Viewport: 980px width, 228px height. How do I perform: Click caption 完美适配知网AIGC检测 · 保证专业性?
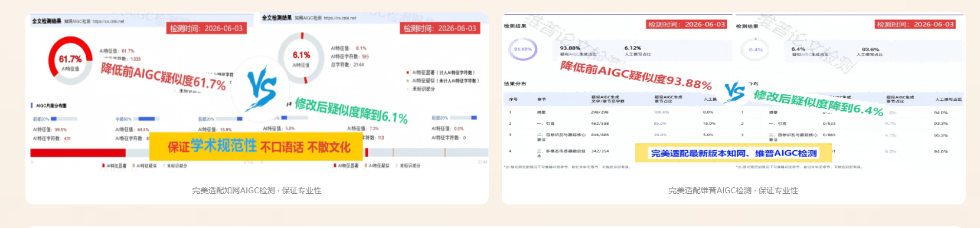click(257, 190)
